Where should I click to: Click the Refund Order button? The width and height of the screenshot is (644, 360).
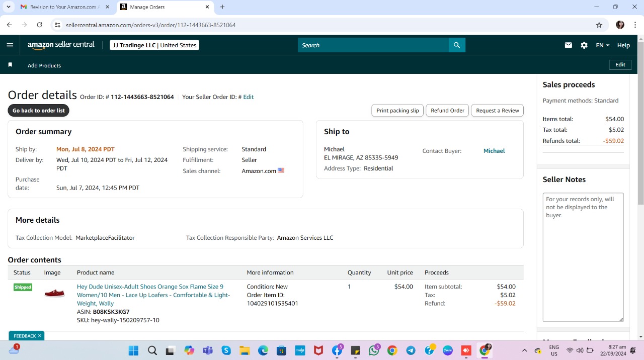tap(447, 111)
